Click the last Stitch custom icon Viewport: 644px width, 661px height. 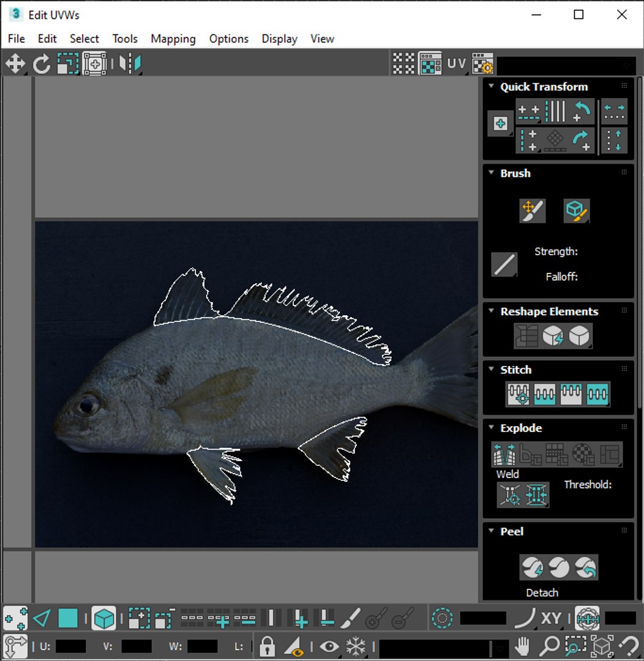pos(597,394)
